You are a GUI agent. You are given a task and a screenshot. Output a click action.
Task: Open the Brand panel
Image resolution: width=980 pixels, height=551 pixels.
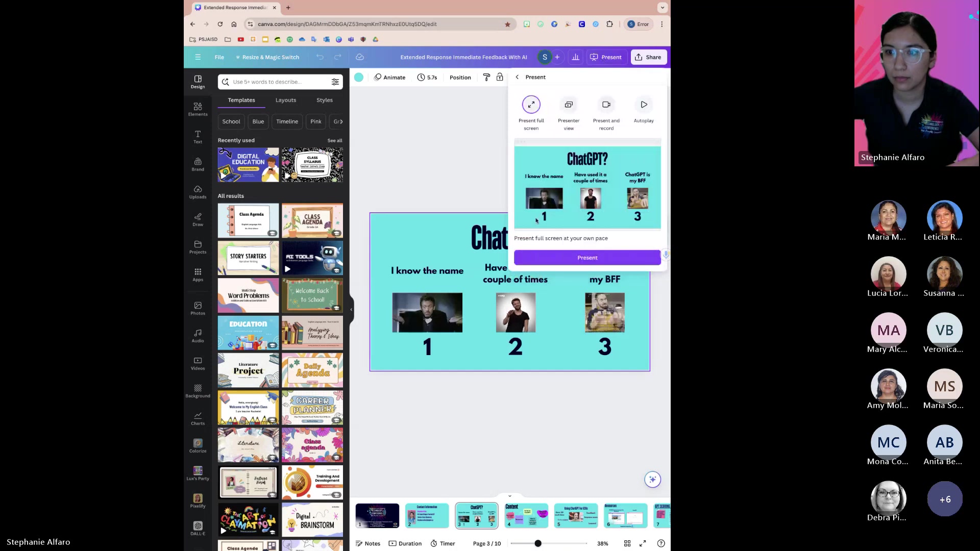(x=198, y=164)
